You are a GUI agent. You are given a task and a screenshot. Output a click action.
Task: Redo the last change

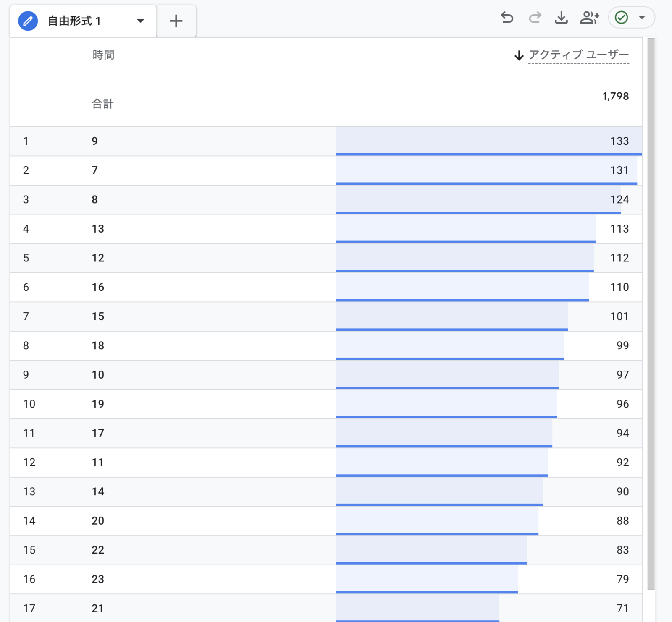(x=535, y=18)
